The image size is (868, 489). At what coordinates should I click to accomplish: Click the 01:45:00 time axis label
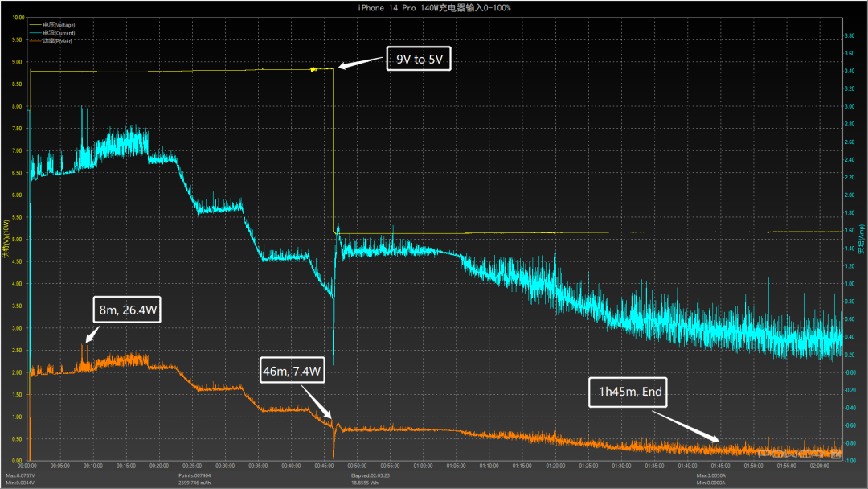click(x=720, y=466)
